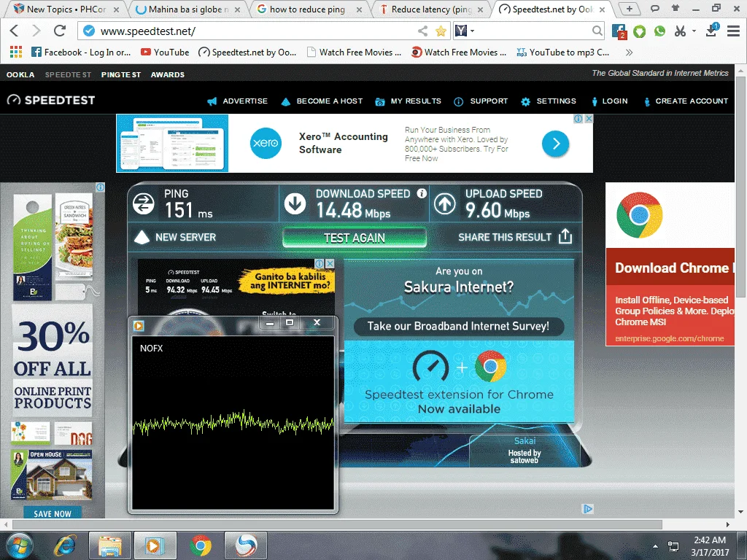
Task: Close the Xero banner ad
Action: 589,119
